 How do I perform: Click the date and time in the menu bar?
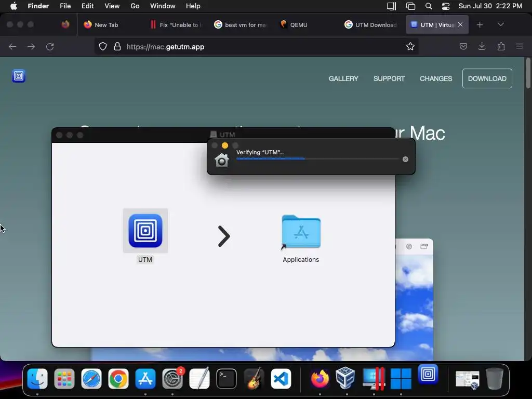point(490,6)
